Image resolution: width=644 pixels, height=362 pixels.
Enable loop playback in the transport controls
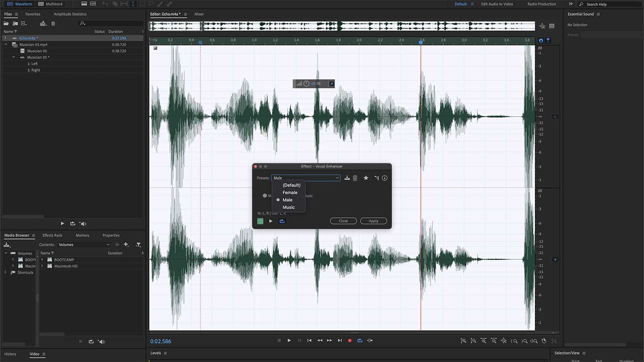pos(360,340)
